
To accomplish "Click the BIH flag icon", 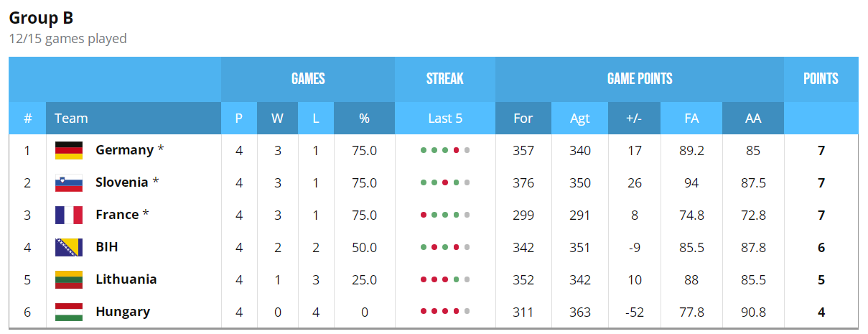I will tap(69, 247).
